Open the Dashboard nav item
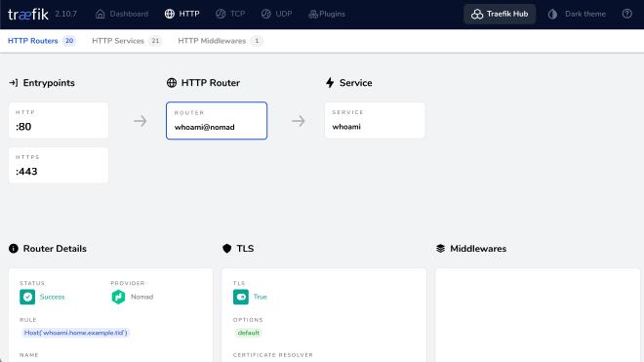 [122, 14]
